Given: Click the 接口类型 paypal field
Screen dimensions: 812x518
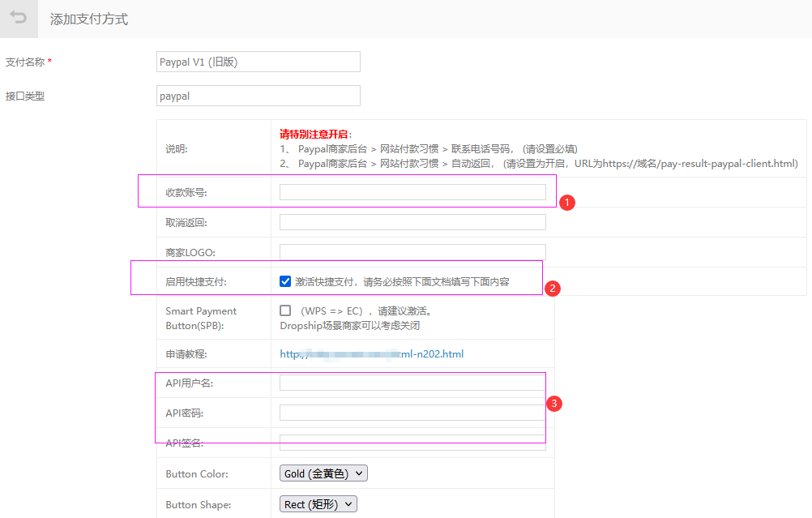Looking at the screenshot, I should 258,96.
